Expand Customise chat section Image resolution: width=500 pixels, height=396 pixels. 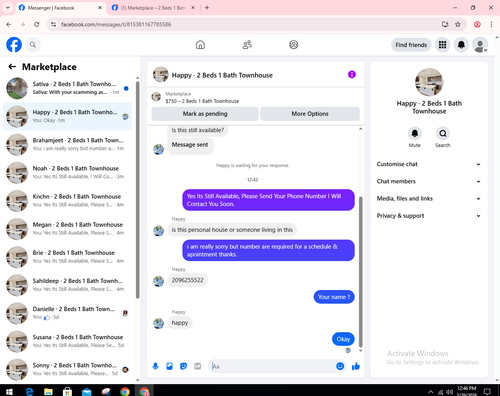(429, 164)
